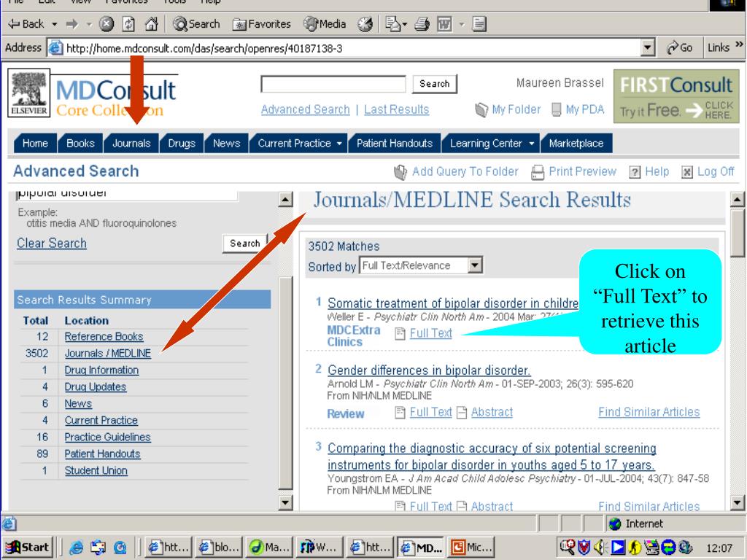
Task: Click the browser Back button
Action: [26, 24]
